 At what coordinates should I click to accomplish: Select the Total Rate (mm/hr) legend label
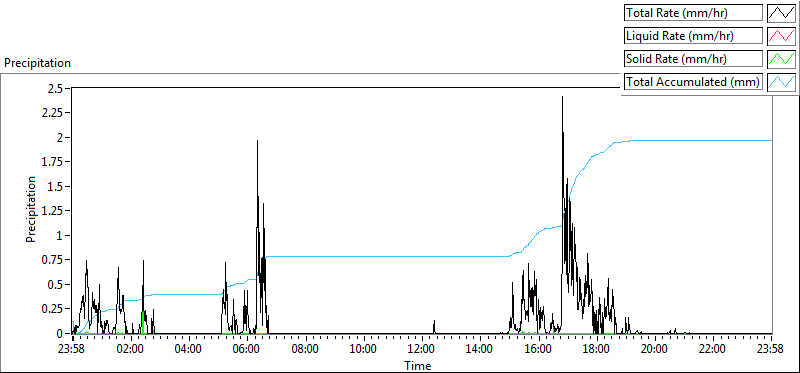(x=677, y=13)
